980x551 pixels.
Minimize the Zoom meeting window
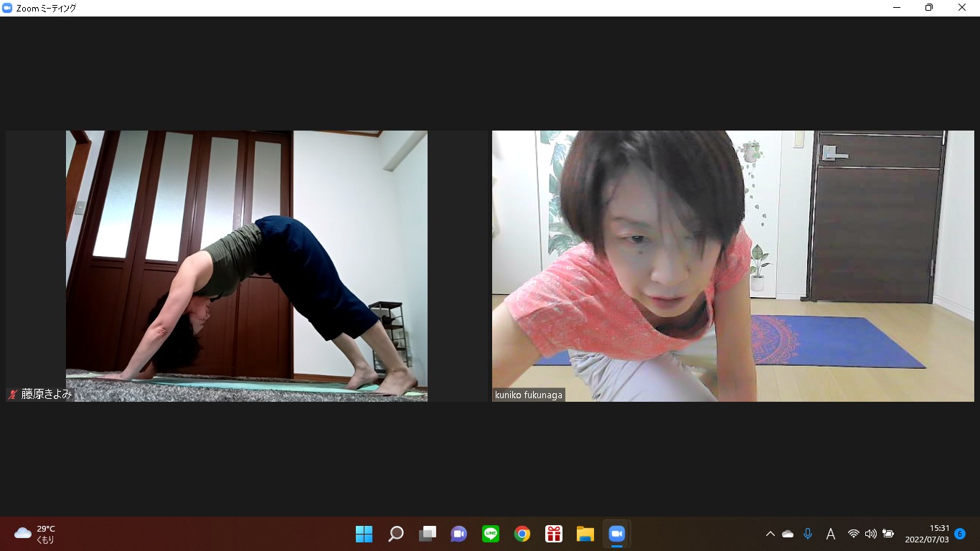pyautogui.click(x=897, y=8)
